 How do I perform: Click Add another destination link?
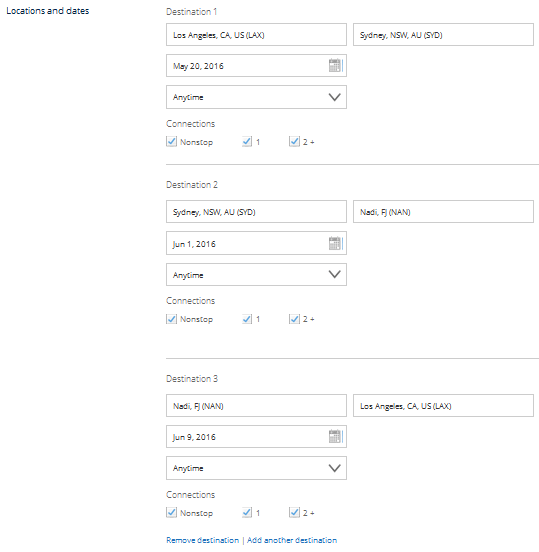point(292,540)
